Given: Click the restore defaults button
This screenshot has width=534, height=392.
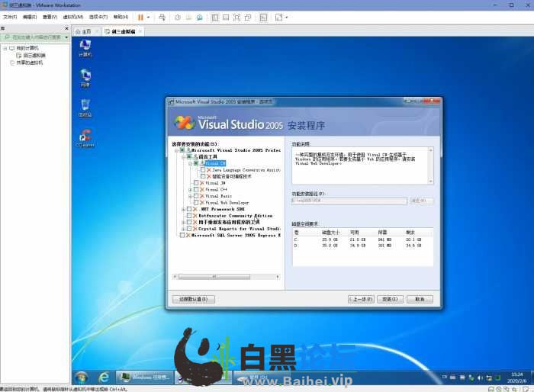Looking at the screenshot, I should 194,299.
